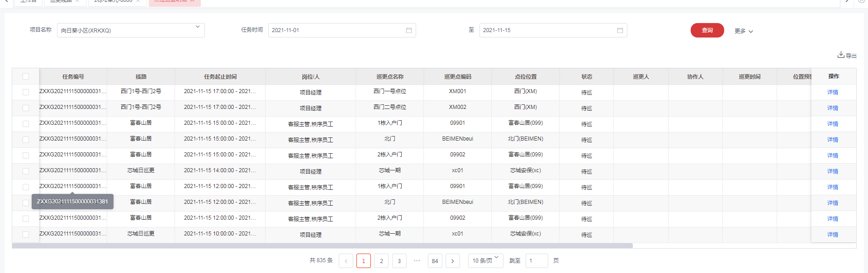Click the pagination ellipsis to jump pages forward
Image resolution: width=868 pixels, height=273 pixels.
[x=417, y=261]
